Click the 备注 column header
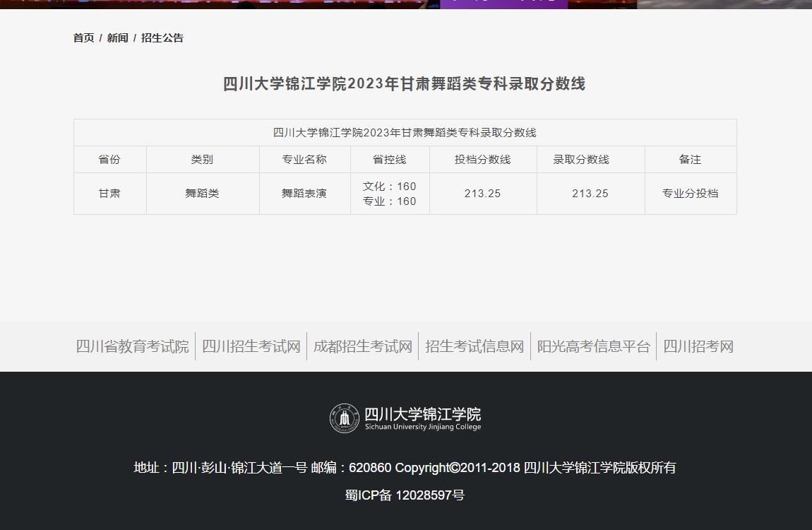Screen dimensions: 812x530 point(691,160)
